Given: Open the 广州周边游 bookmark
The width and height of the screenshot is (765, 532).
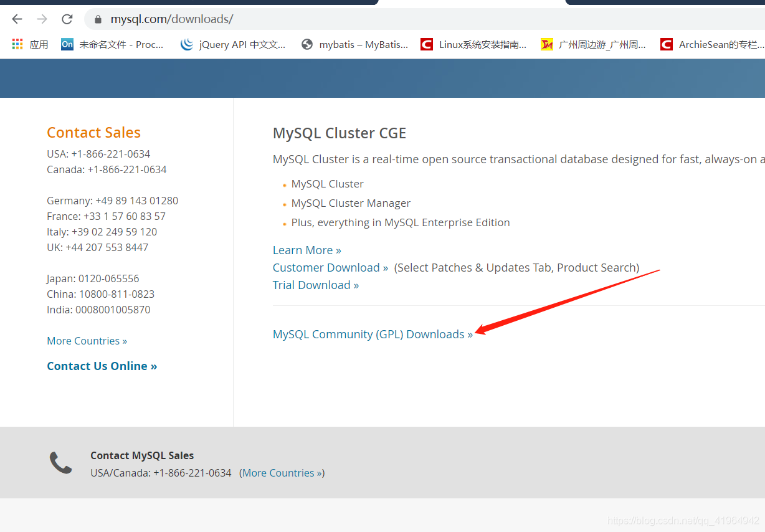Looking at the screenshot, I should 593,44.
